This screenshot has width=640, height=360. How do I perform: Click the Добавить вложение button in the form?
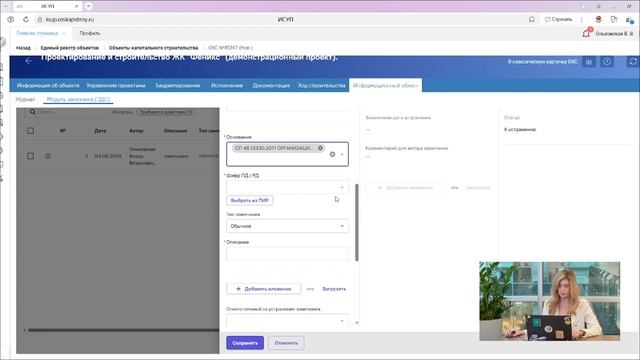264,289
